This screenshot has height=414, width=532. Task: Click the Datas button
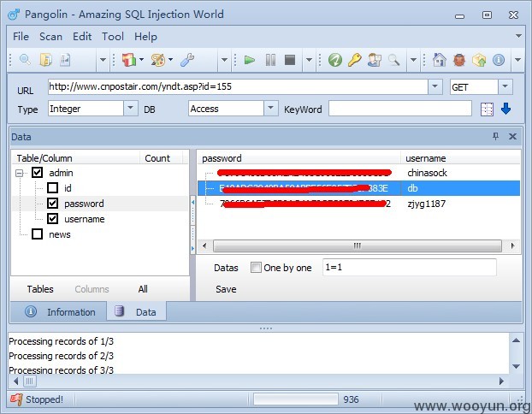point(226,268)
